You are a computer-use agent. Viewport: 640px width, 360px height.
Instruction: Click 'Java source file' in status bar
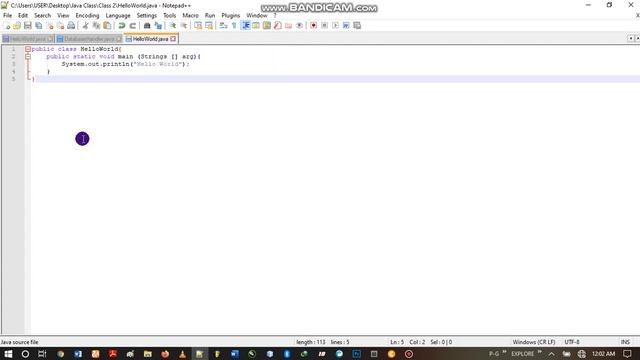(x=20, y=342)
